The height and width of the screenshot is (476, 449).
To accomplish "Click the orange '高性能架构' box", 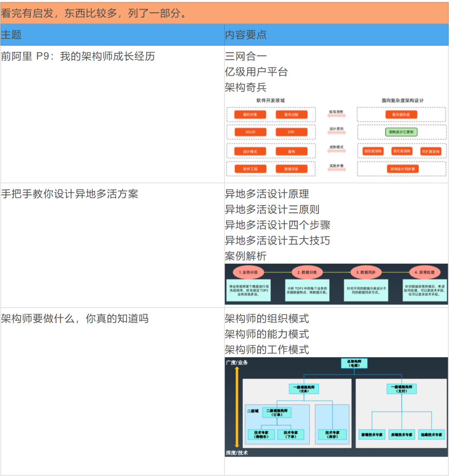I will click(373, 151).
